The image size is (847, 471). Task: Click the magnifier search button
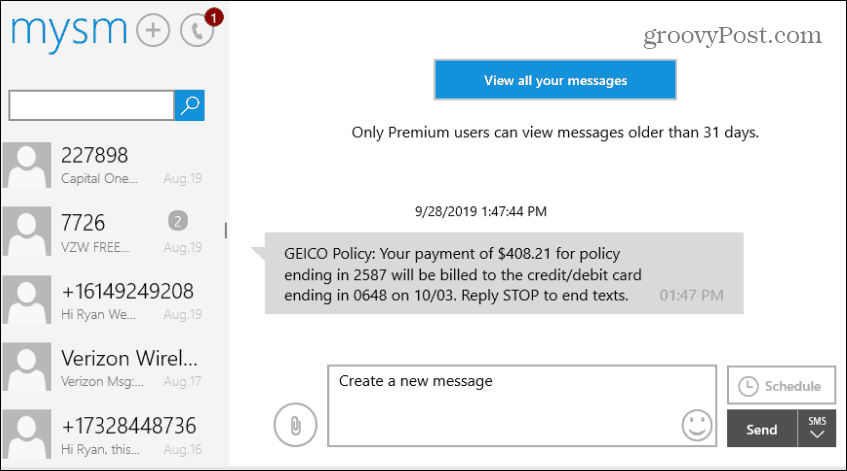pos(190,105)
